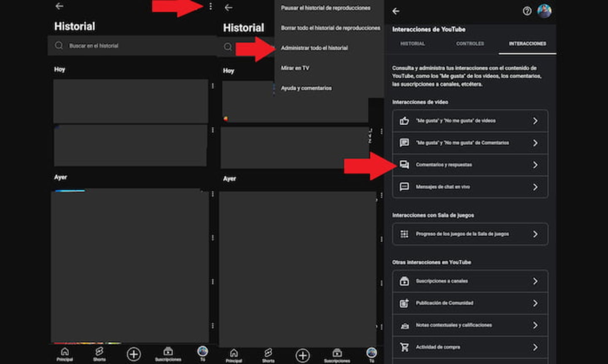Viewport: 608px width, 364px height.
Task: Expand chevron of Notas contextuales y calificaciones
Action: [x=535, y=325]
